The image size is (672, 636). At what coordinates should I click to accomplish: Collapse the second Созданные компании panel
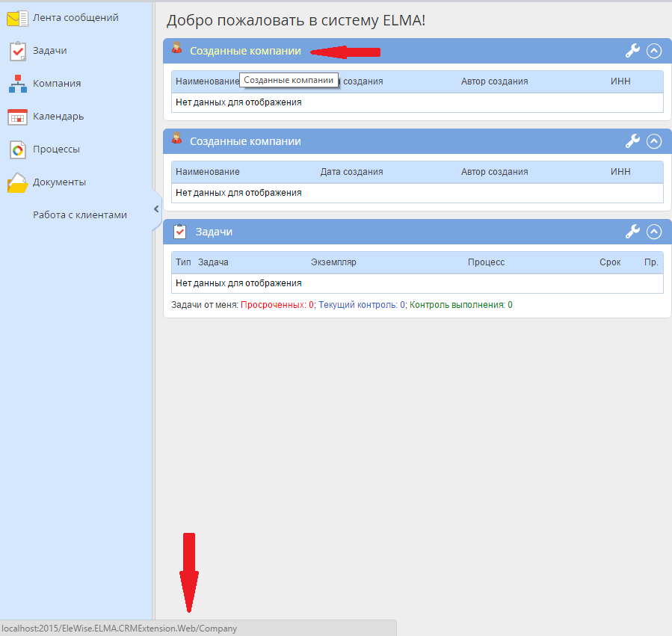[x=654, y=141]
